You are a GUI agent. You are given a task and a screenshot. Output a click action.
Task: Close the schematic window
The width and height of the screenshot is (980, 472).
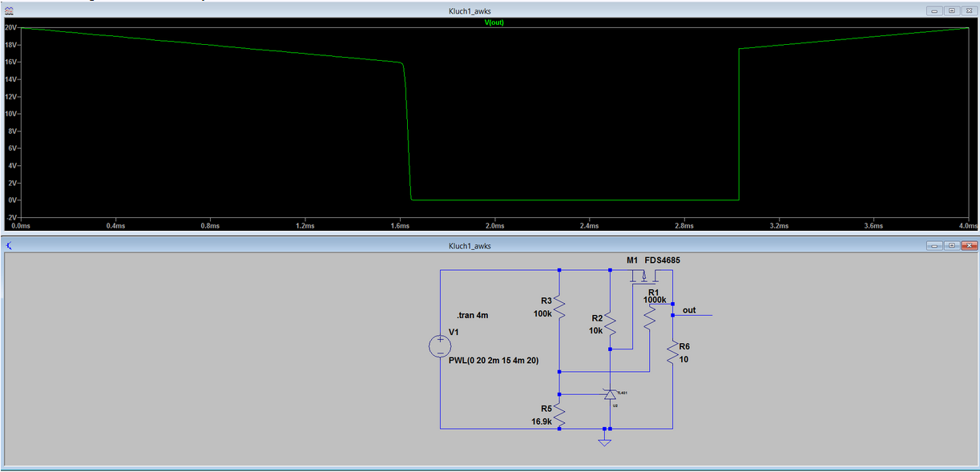[968, 245]
